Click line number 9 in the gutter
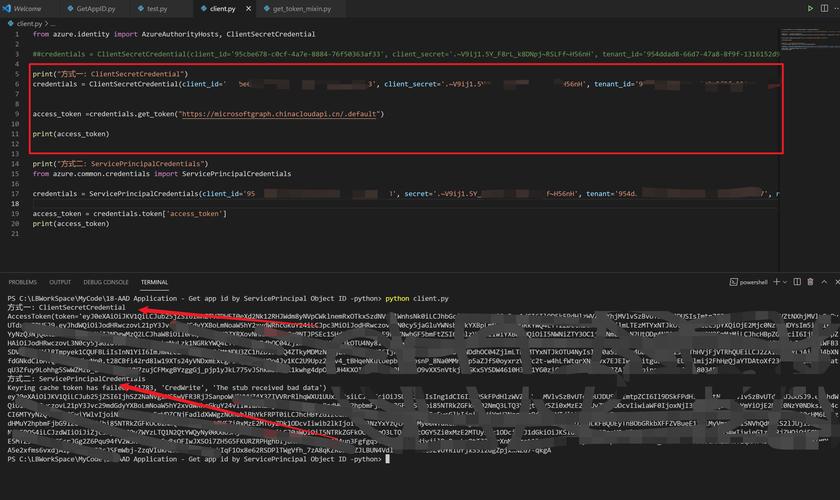 17,114
